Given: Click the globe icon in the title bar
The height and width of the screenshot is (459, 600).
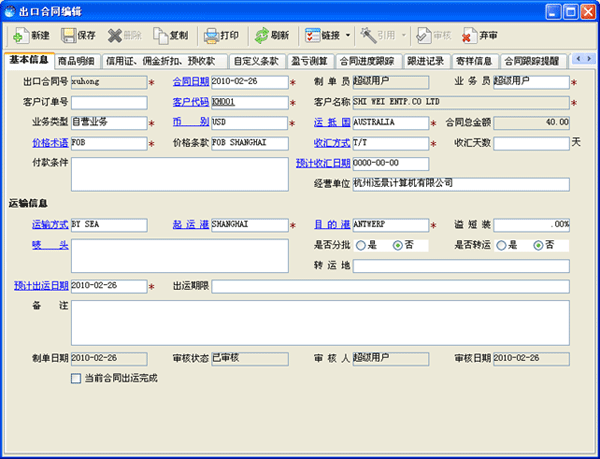Looking at the screenshot, I should coord(10,12).
